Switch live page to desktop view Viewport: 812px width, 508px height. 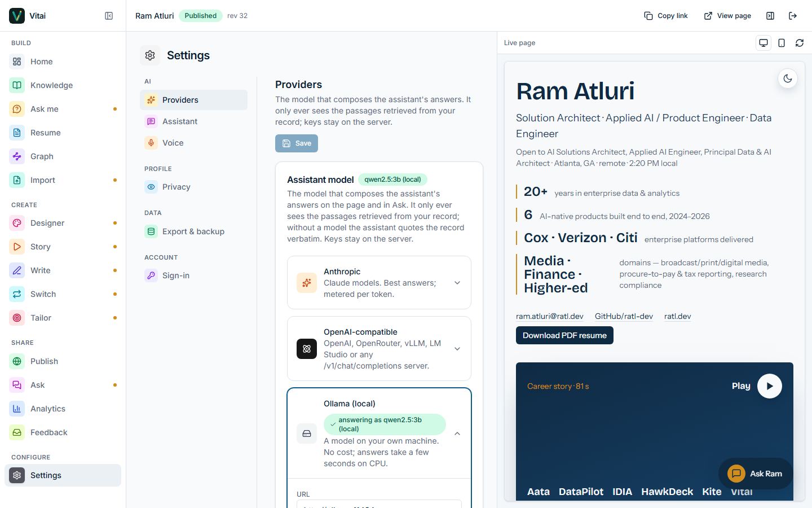(x=764, y=43)
